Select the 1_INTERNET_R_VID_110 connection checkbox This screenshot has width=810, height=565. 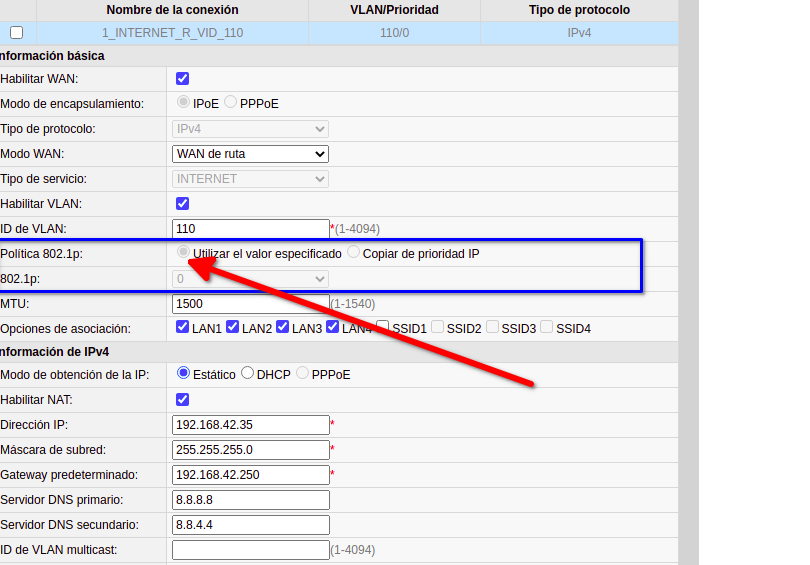point(16,33)
